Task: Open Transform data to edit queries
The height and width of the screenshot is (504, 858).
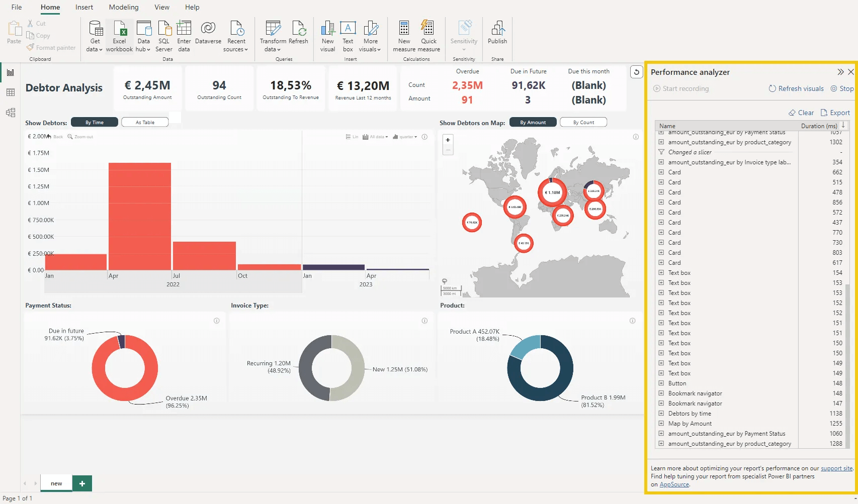Action: tap(273, 35)
